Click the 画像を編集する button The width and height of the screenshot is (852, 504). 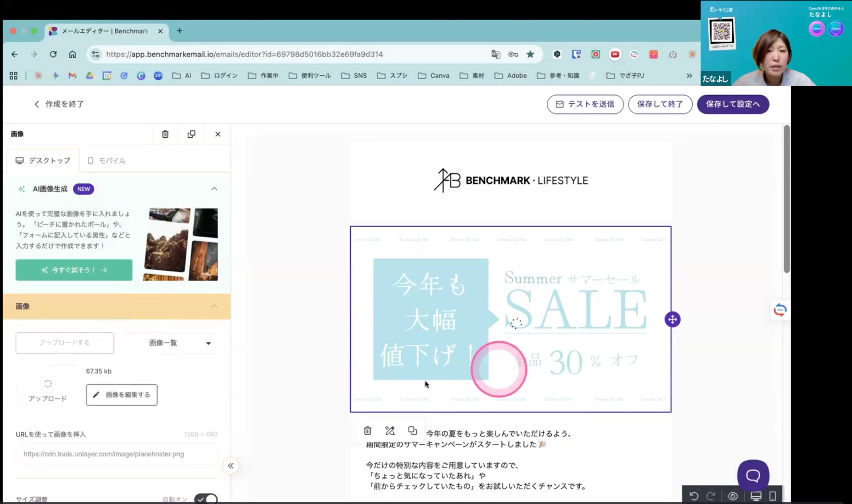click(x=121, y=395)
